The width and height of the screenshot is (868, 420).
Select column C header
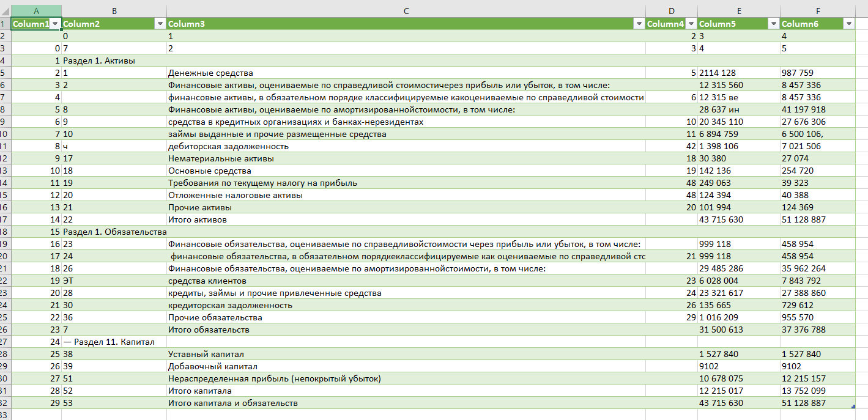coord(406,11)
